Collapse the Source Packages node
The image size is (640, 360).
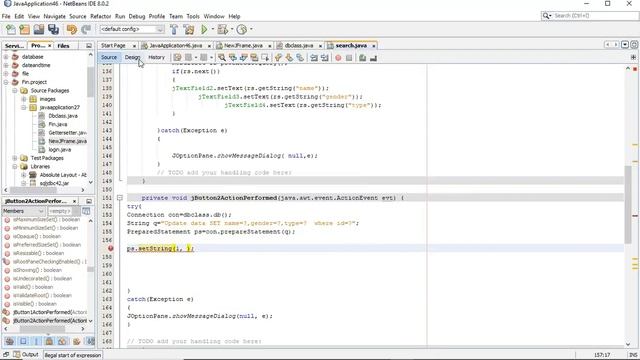pos(15,91)
